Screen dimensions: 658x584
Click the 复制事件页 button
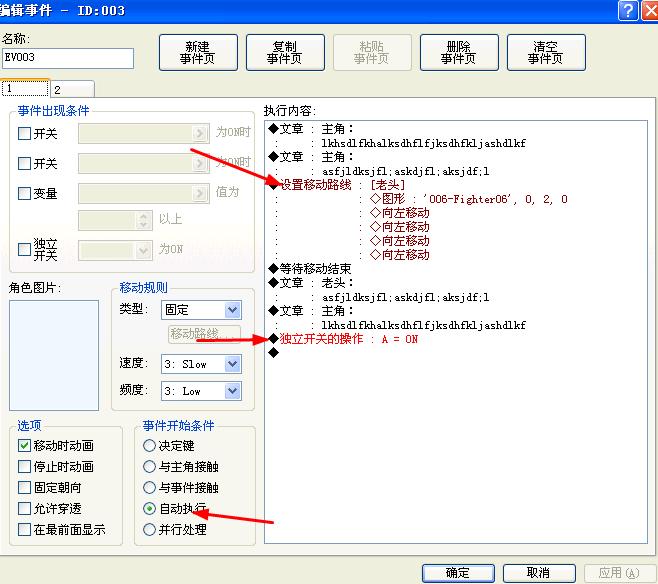click(x=285, y=52)
